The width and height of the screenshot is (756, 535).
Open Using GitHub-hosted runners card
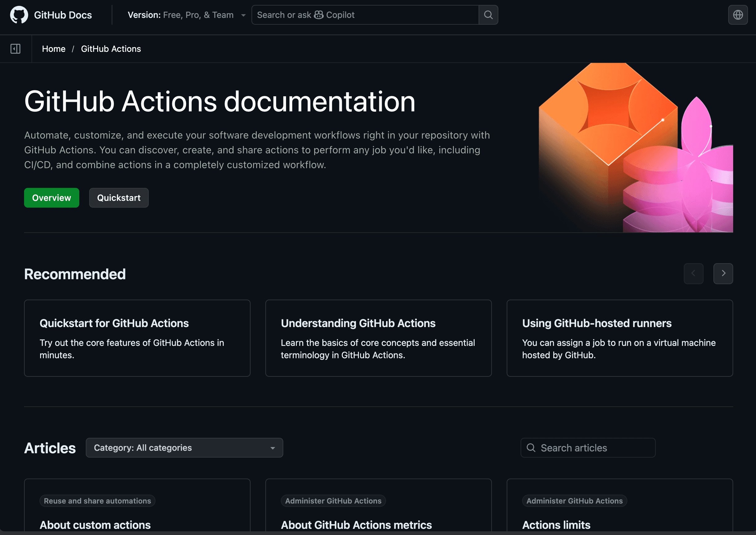(620, 338)
